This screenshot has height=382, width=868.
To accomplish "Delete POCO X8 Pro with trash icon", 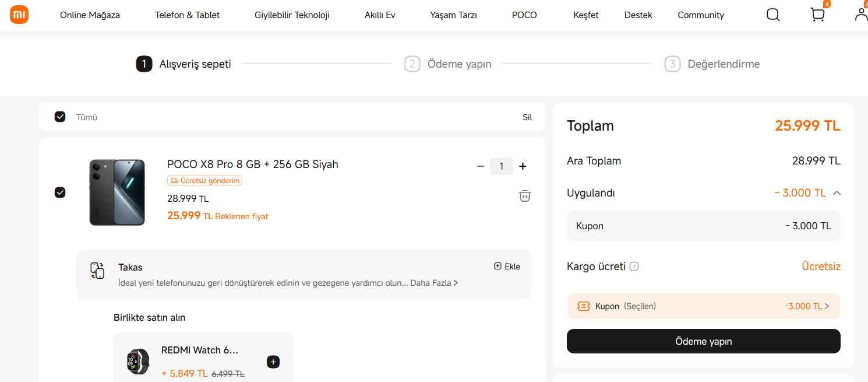I will (525, 195).
